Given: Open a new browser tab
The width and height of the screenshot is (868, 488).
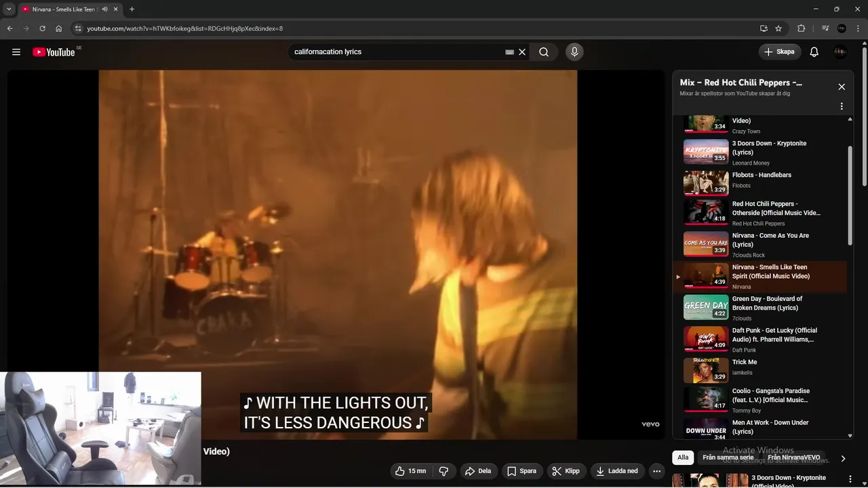Looking at the screenshot, I should click(x=132, y=9).
